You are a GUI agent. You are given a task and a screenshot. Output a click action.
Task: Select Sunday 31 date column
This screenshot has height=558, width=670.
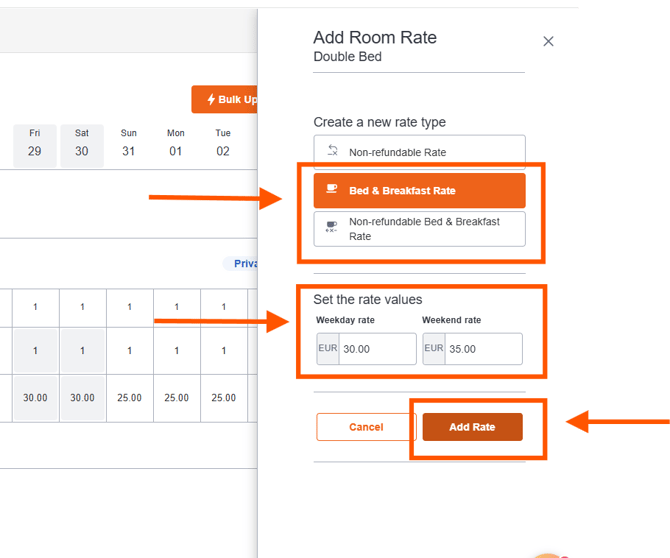tap(129, 143)
